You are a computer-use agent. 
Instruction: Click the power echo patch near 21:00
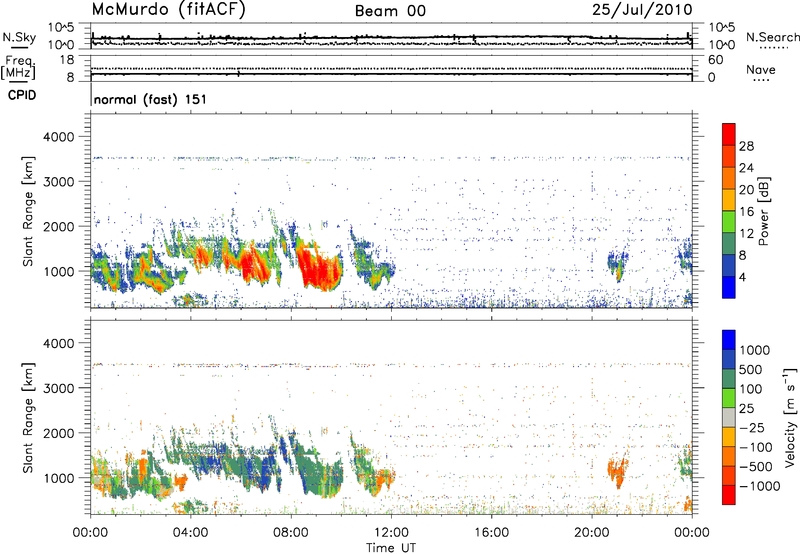click(x=617, y=264)
